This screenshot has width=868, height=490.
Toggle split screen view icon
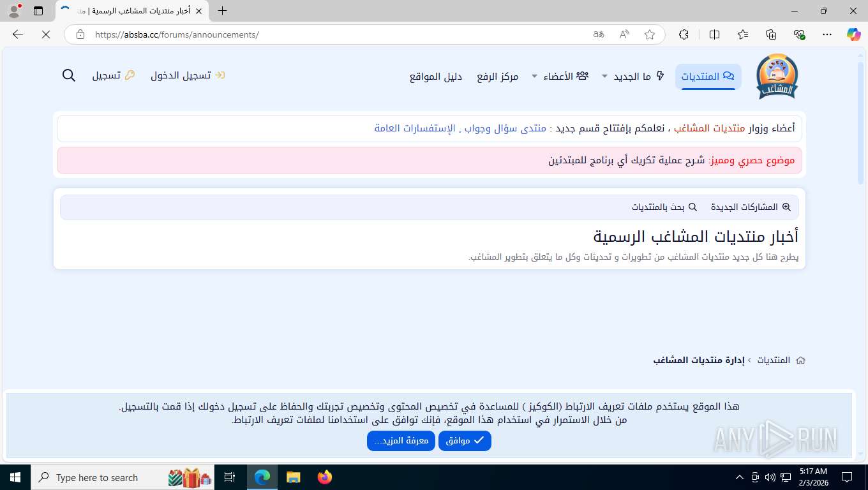click(x=714, y=34)
